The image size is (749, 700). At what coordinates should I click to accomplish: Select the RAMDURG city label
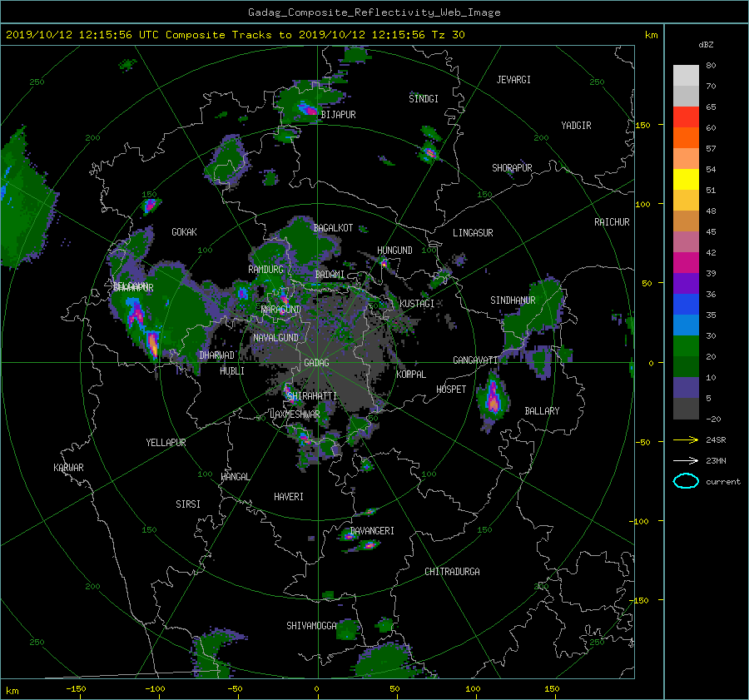(x=265, y=270)
